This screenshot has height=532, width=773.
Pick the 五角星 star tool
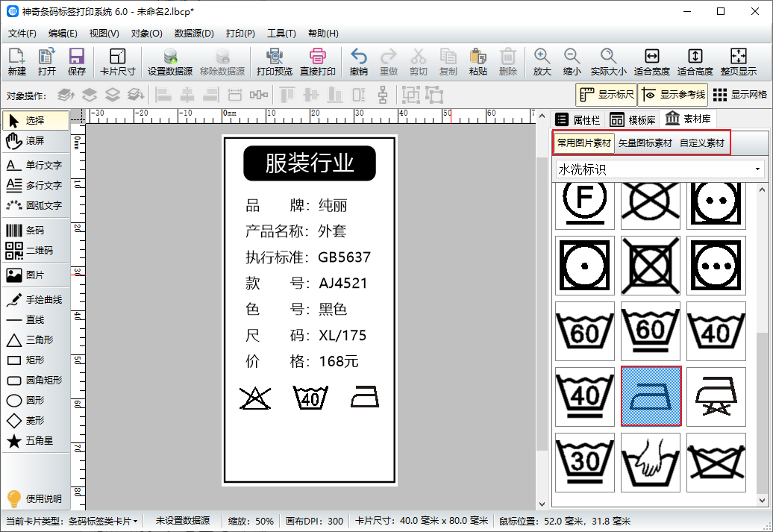click(x=36, y=441)
